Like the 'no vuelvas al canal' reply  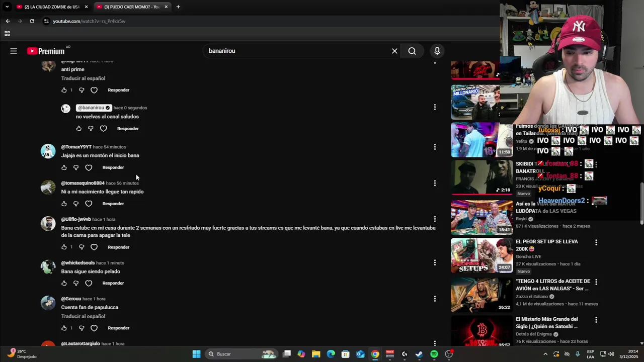[78, 129]
